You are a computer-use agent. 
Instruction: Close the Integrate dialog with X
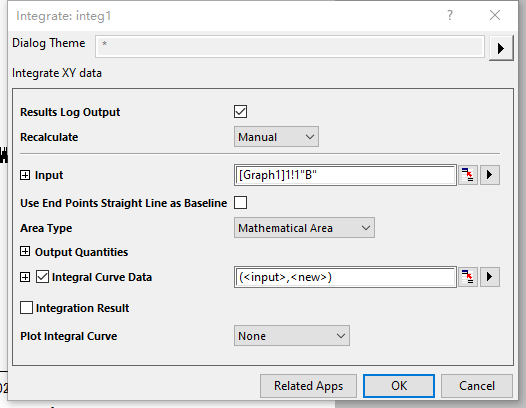(x=495, y=15)
